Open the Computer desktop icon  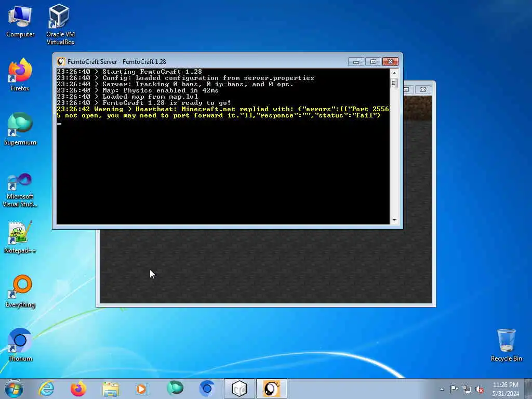(20, 21)
